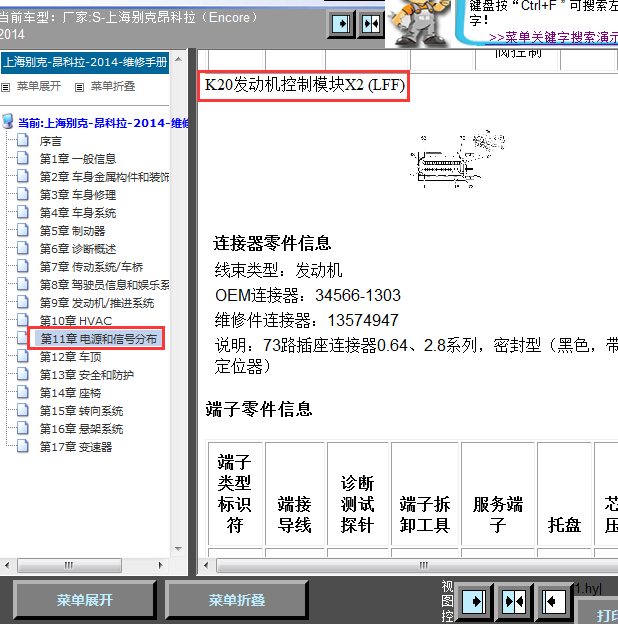618x624 pixels.
Task: Open 第17章 变速器
Action: 76,447
